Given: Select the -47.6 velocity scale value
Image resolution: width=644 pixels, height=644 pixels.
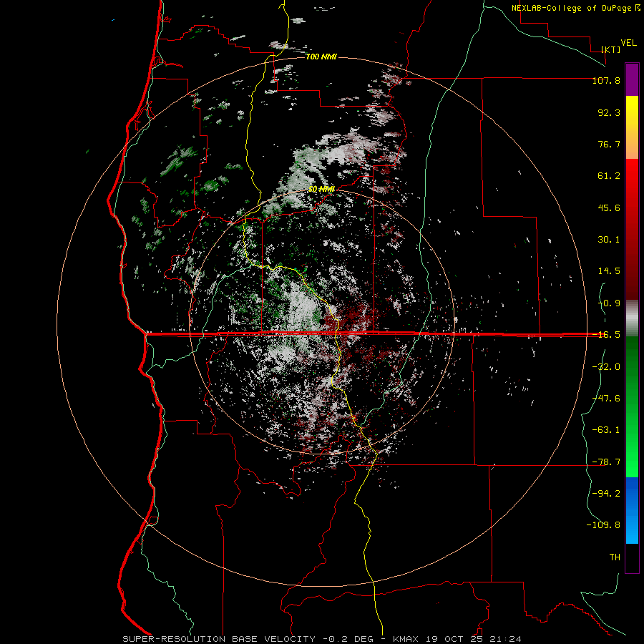Looking at the screenshot, I should coord(606,399).
